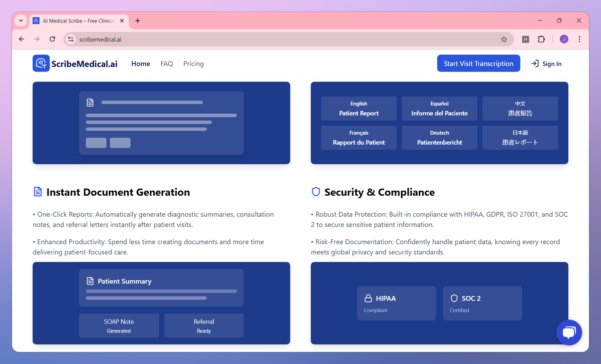This screenshot has height=364, width=601.
Task: Open the profile avatar menu
Action: pyautogui.click(x=563, y=39)
